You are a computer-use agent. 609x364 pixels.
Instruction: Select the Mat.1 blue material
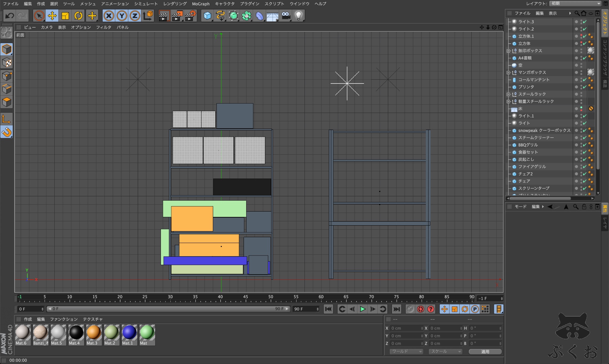click(x=129, y=335)
